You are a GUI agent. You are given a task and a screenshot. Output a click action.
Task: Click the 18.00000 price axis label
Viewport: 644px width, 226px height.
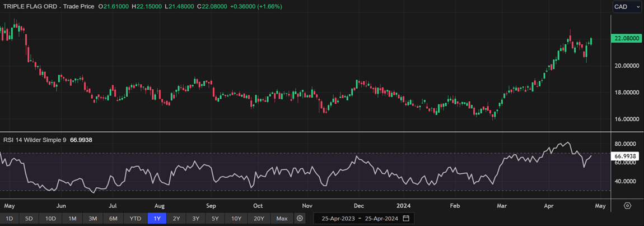coord(626,93)
